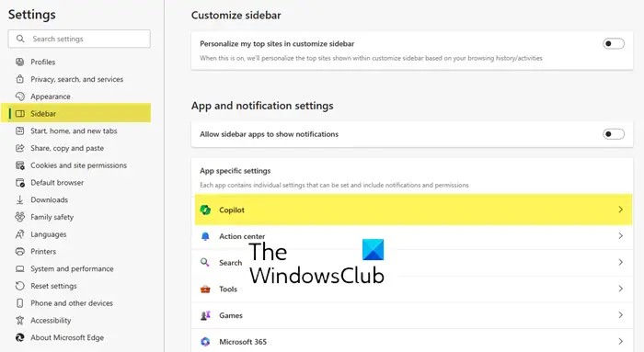The height and width of the screenshot is (352, 644).
Task: Click the Search app magnifier icon
Action: tap(204, 262)
